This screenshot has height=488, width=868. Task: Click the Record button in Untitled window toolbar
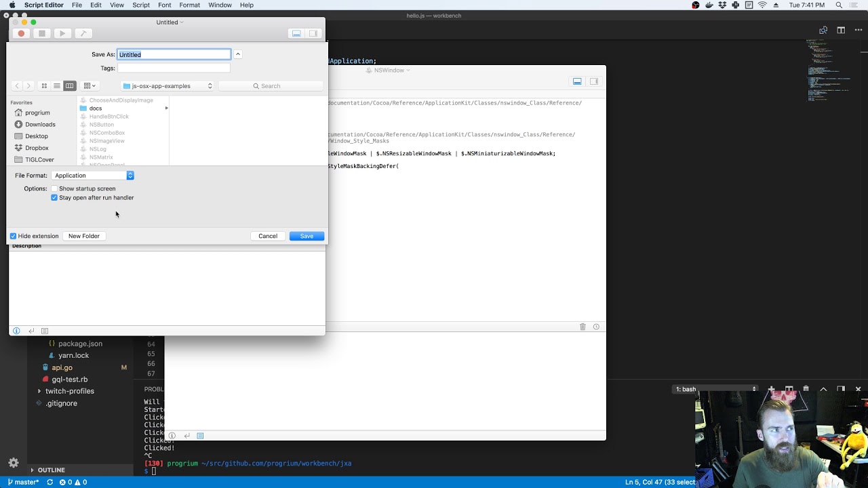[x=21, y=33]
